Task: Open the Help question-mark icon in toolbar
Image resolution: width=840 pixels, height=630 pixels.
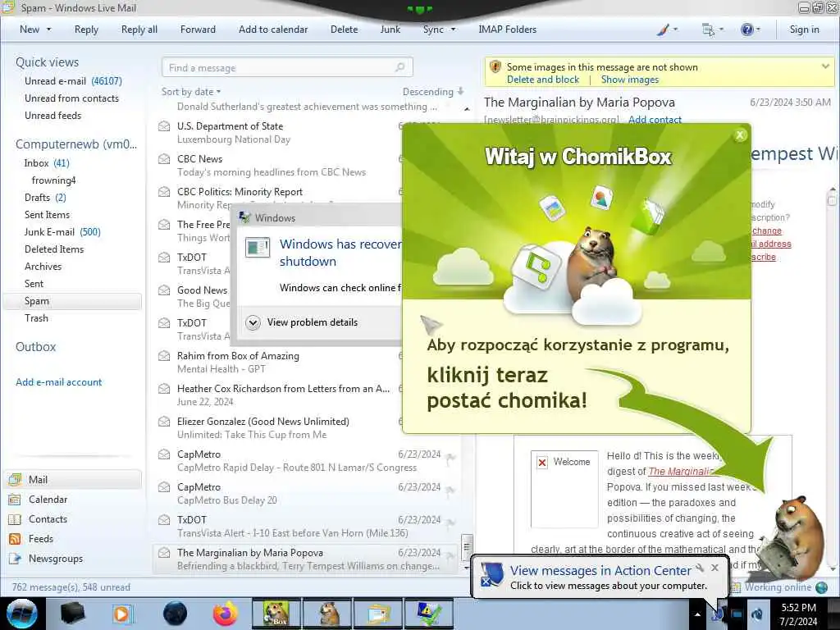Action: pos(746,30)
